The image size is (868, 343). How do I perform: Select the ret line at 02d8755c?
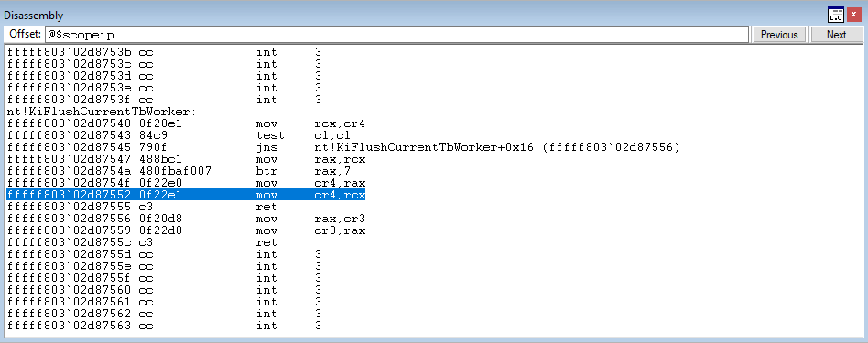pos(141,242)
